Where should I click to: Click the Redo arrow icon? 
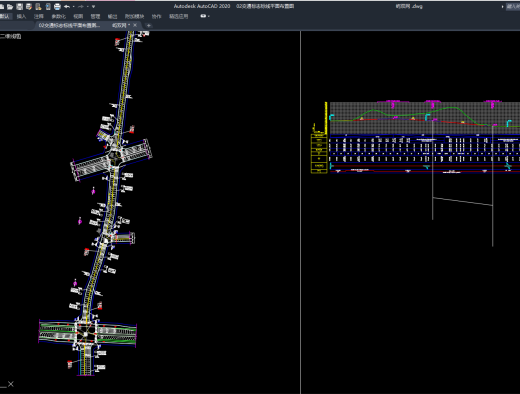pyautogui.click(x=81, y=7)
